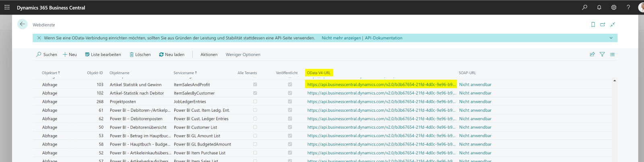Sort by Servicename column header
Image resolution: width=644 pixels, height=162 pixels.
coord(185,73)
